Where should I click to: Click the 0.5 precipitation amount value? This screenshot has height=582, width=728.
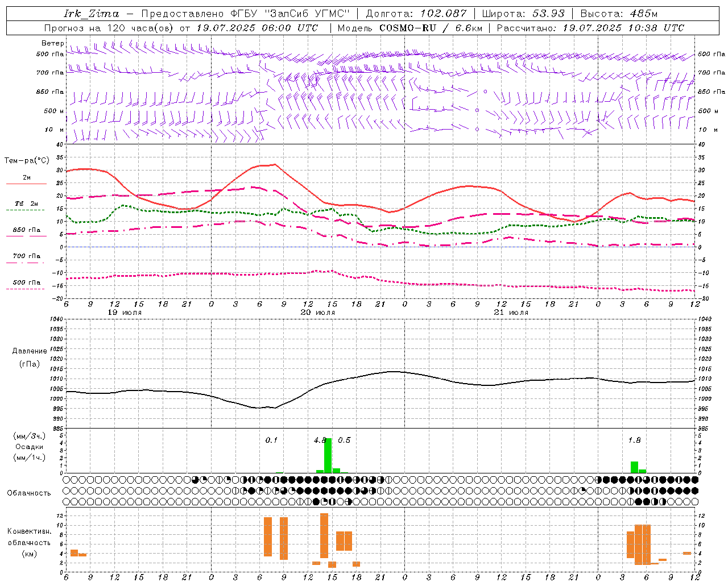point(345,440)
